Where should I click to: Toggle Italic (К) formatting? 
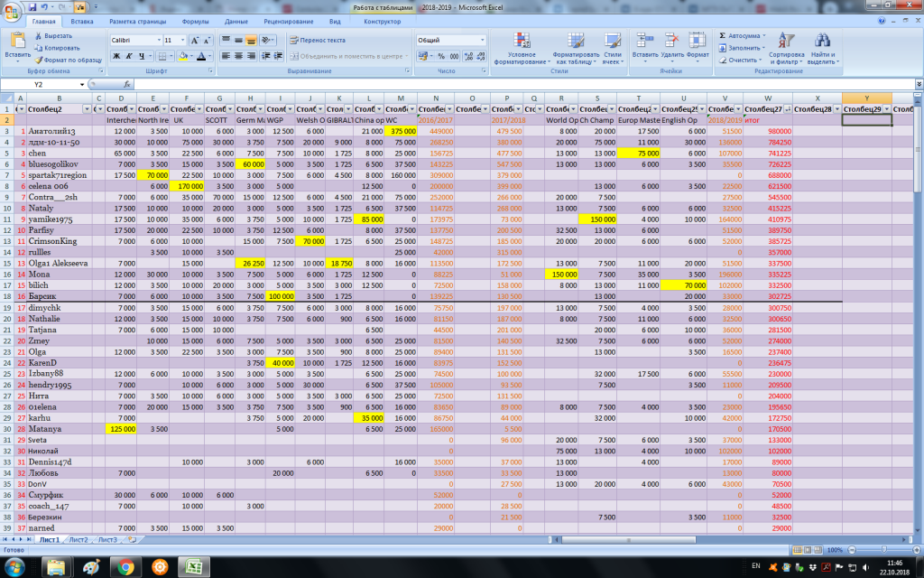[129, 56]
